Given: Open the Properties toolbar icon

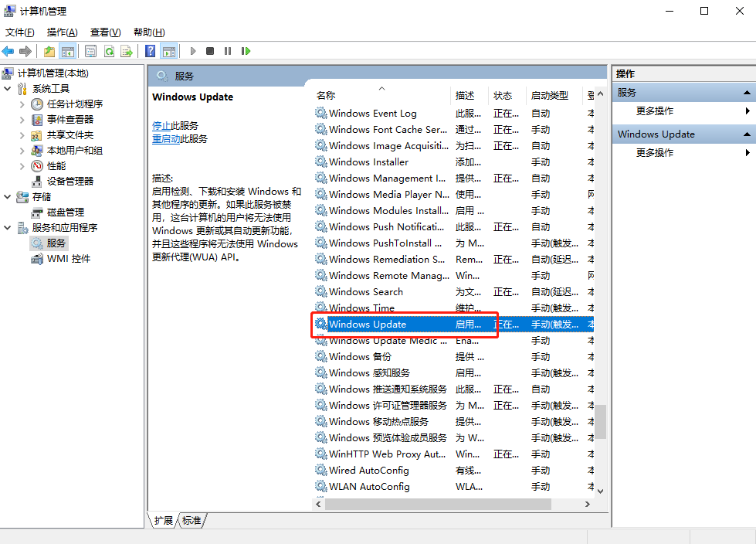Looking at the screenshot, I should pyautogui.click(x=90, y=51).
